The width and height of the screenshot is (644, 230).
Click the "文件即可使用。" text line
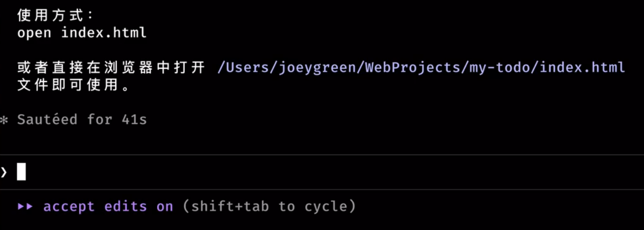[x=74, y=85]
